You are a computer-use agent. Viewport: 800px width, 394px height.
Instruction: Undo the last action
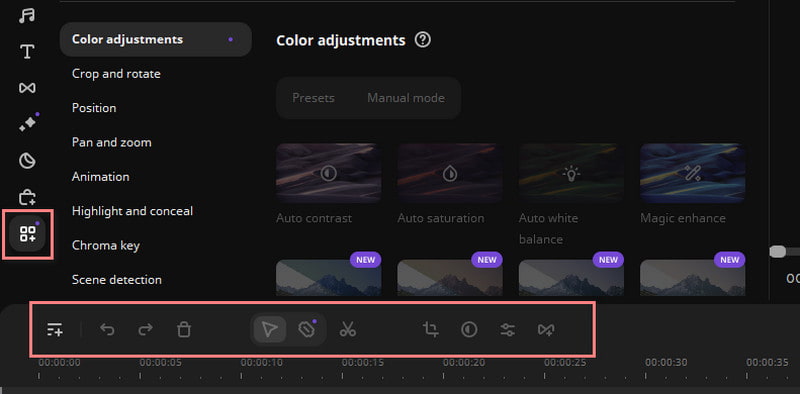click(107, 330)
